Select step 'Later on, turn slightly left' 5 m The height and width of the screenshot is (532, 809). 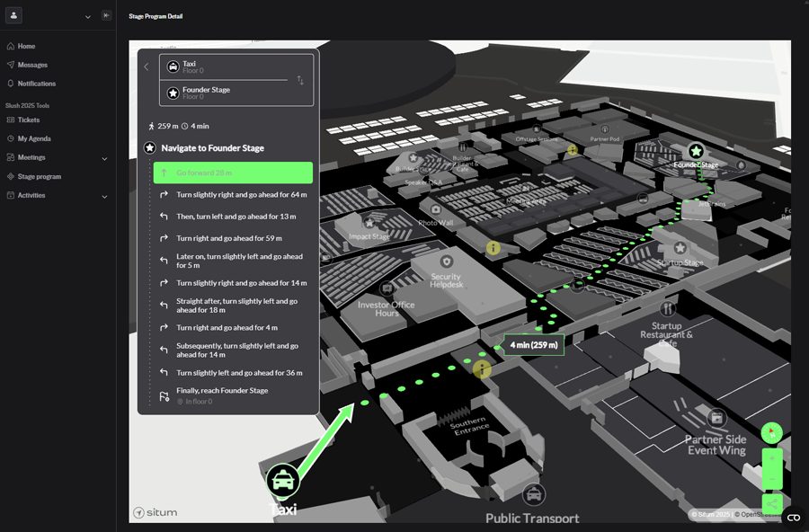tap(233, 261)
